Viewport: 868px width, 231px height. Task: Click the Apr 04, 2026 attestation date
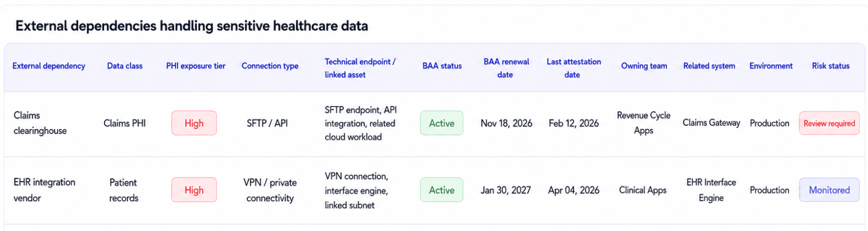(x=573, y=190)
